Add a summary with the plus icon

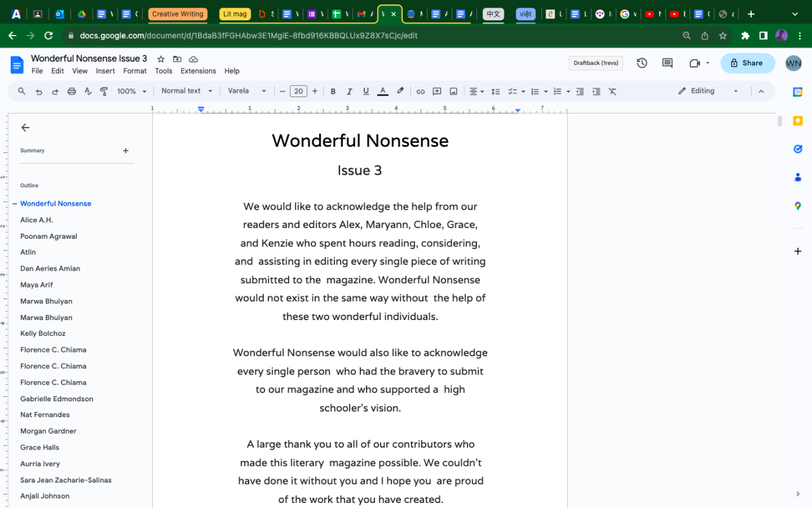[126, 151]
